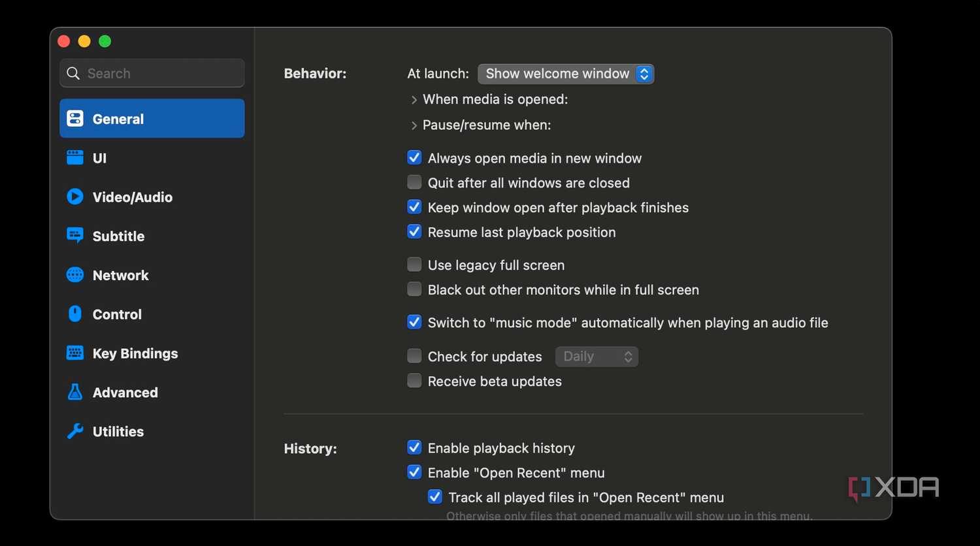
Task: Uncheck Keep window open after playback finishes
Action: (414, 207)
